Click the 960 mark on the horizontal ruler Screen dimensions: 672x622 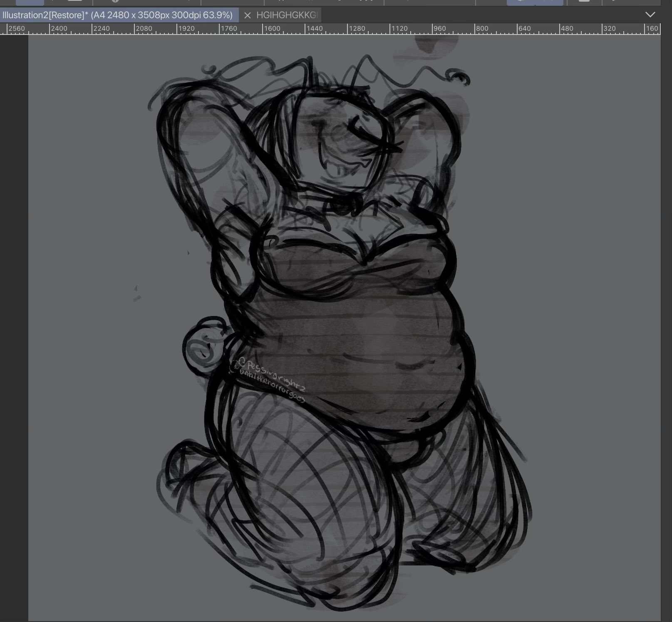click(439, 28)
